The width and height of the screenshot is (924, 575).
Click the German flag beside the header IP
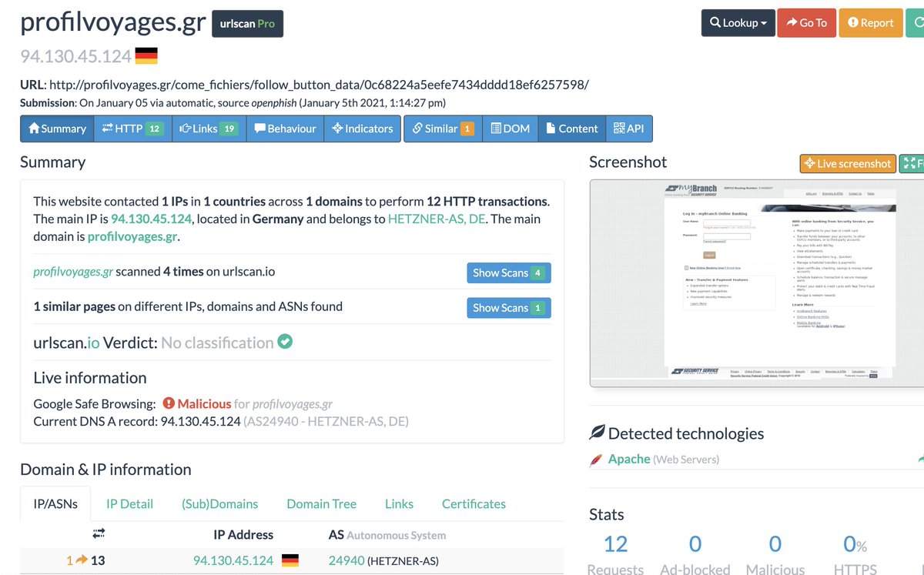(x=146, y=55)
